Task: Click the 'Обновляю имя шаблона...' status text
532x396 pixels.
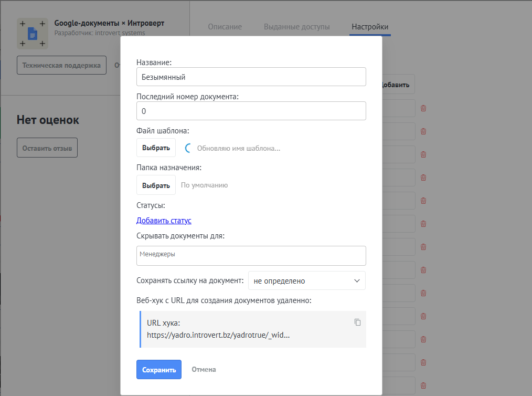Action: tap(239, 148)
